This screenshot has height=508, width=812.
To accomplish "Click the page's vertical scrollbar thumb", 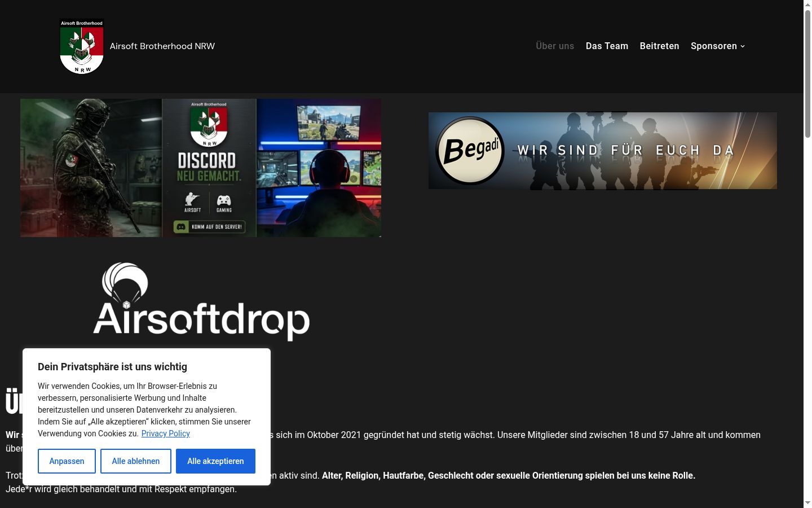I will (807, 73).
